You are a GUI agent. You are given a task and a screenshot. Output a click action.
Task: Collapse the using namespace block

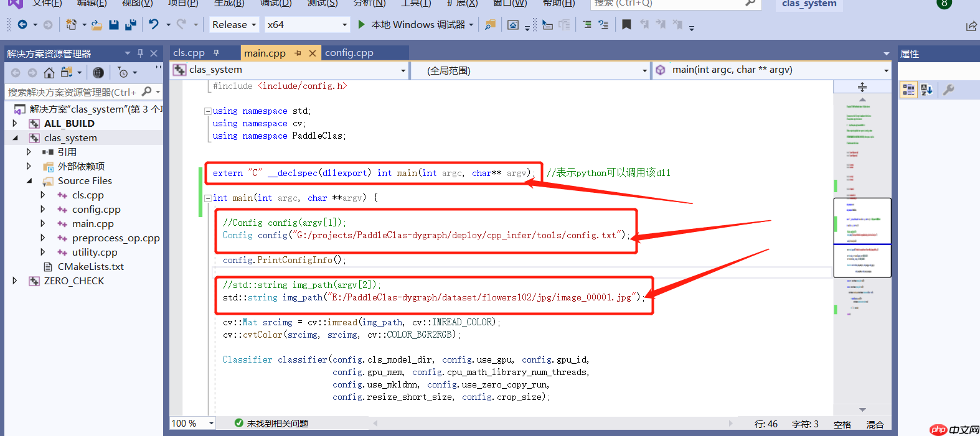[x=208, y=111]
